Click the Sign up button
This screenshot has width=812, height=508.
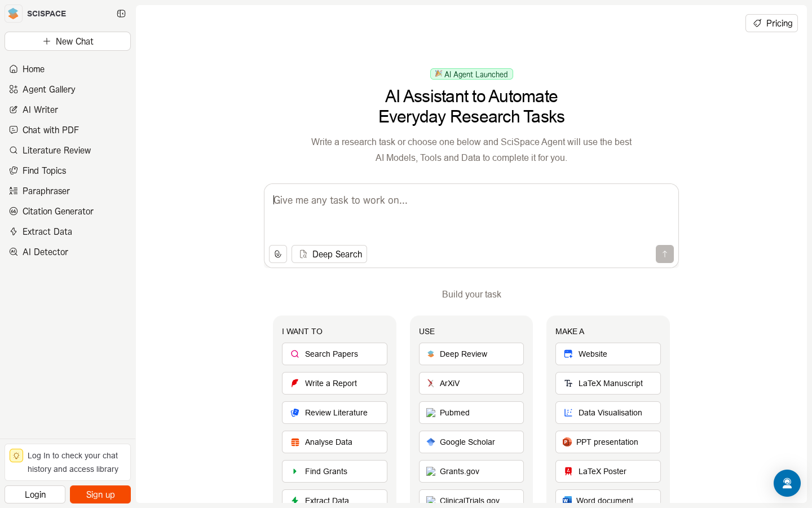click(x=100, y=494)
